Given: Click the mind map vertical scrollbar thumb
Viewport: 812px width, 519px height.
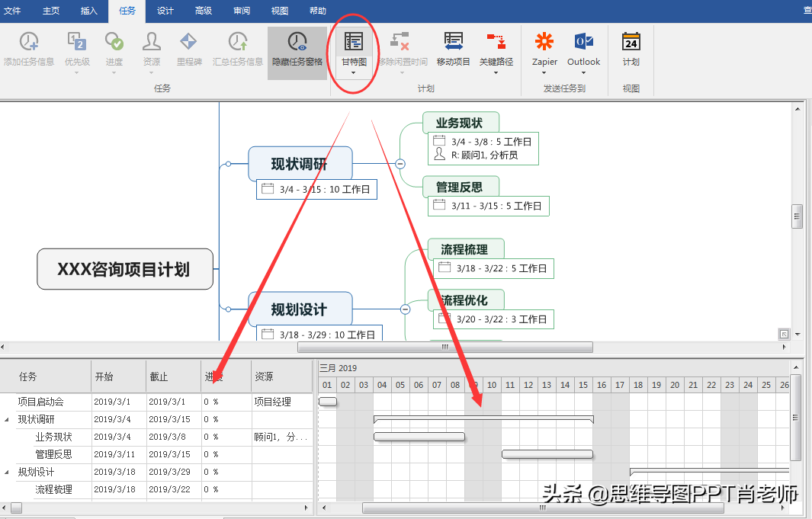Looking at the screenshot, I should tap(797, 216).
